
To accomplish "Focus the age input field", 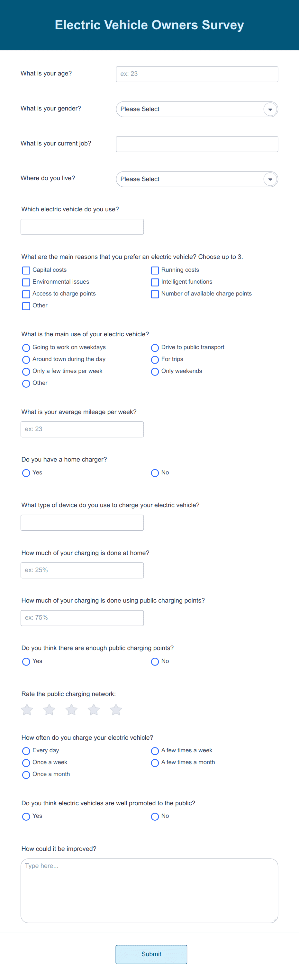I will pos(197,74).
